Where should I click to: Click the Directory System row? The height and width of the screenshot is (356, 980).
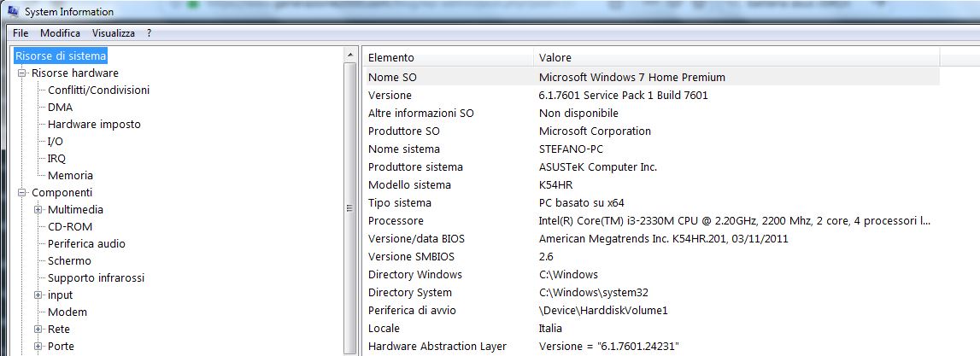pyautogui.click(x=651, y=292)
